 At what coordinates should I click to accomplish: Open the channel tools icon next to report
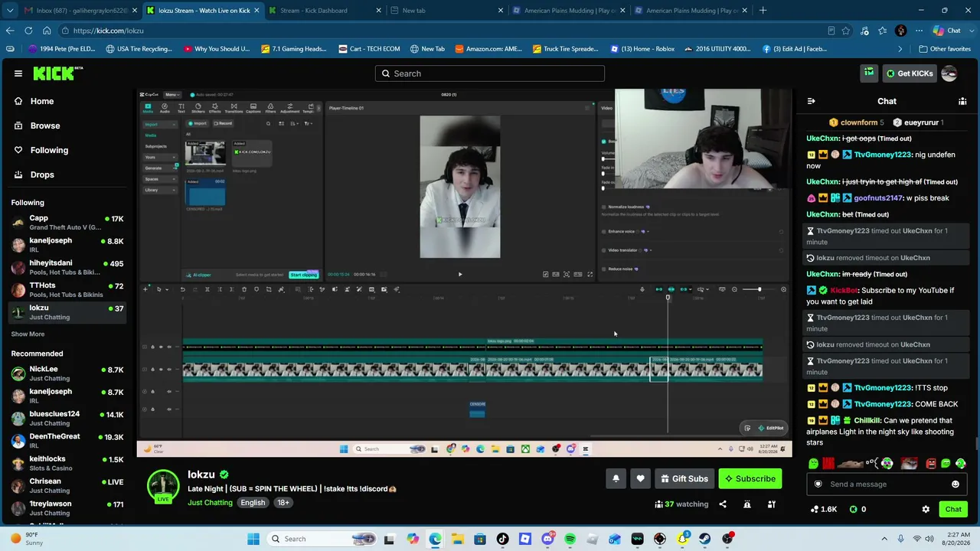(x=772, y=504)
